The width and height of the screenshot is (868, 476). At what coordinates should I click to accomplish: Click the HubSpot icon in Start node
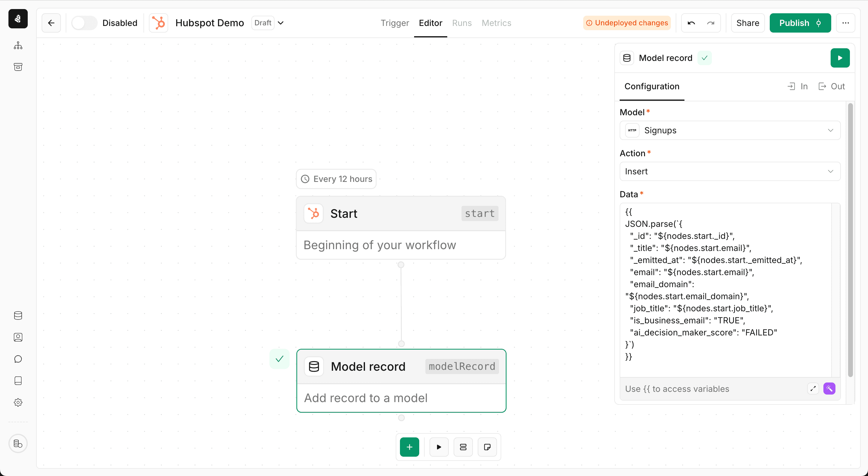click(313, 214)
